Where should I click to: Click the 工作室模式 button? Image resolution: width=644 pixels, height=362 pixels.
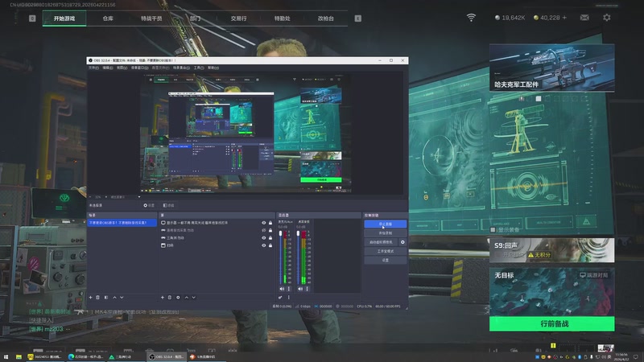[x=386, y=251]
